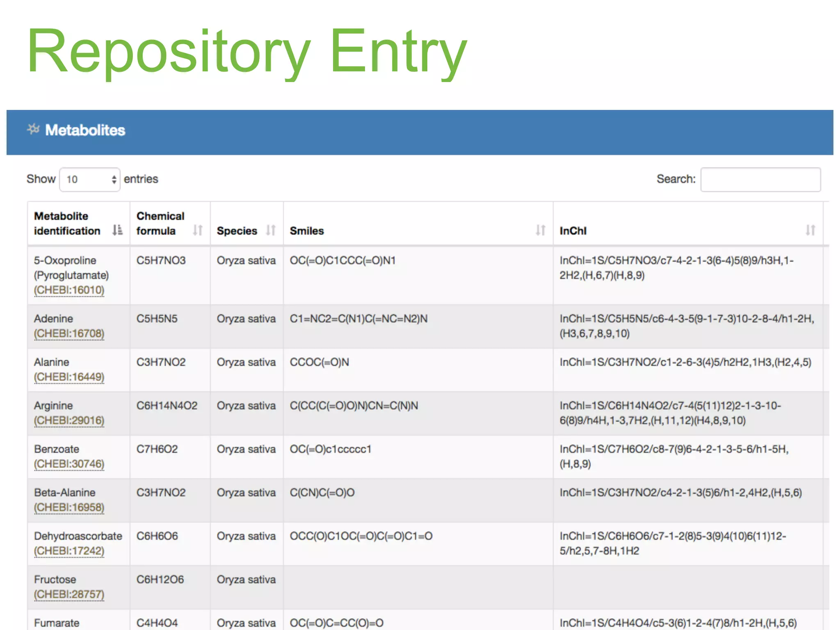The width and height of the screenshot is (840, 630).
Task: Open CHEBI:16010 link for 5-Oxoproline
Action: 69,290
